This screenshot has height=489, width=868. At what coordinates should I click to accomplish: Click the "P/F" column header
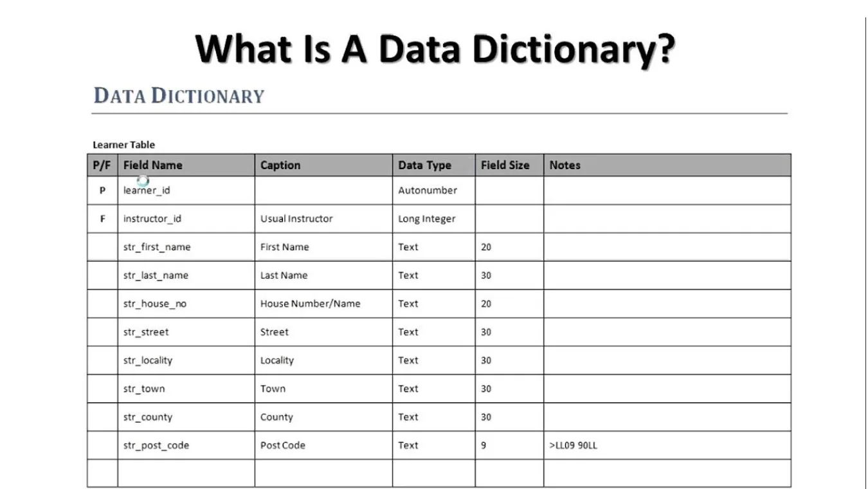pyautogui.click(x=102, y=165)
